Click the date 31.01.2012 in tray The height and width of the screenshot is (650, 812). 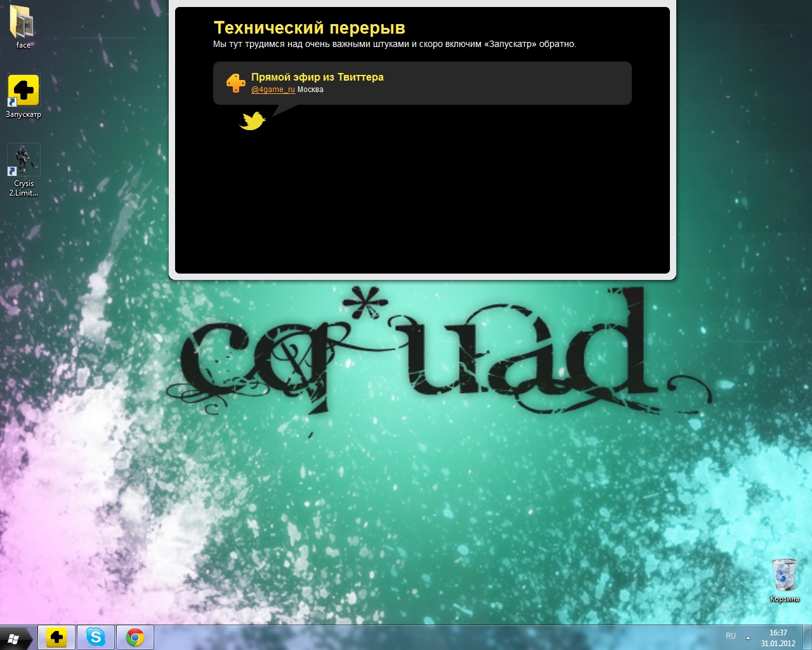tap(778, 643)
